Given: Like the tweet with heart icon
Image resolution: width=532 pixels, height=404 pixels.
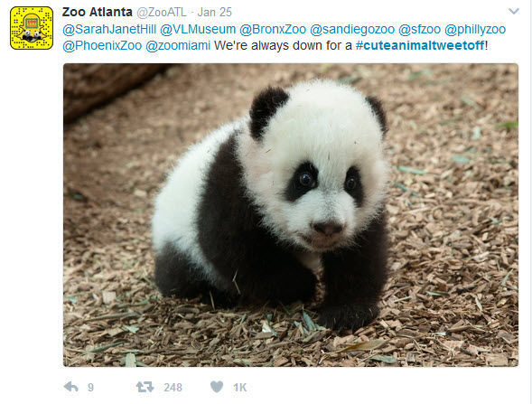Looking at the screenshot, I should pyautogui.click(x=217, y=387).
